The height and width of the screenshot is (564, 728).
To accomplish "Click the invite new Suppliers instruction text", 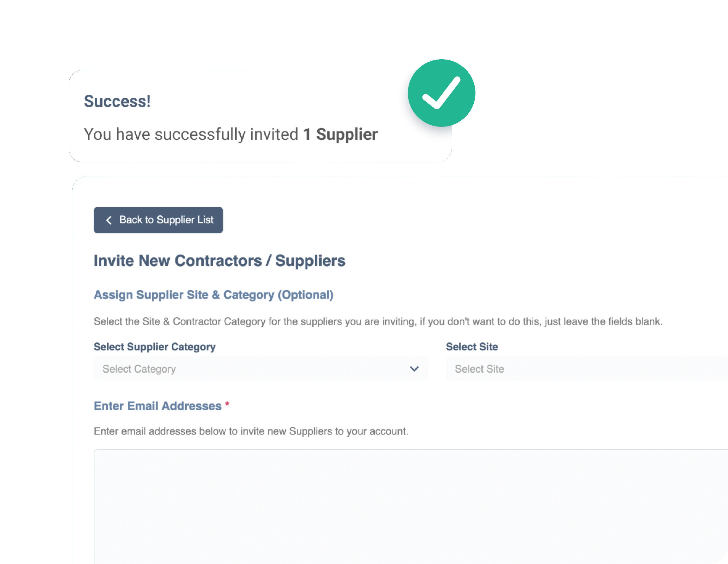I will (251, 431).
